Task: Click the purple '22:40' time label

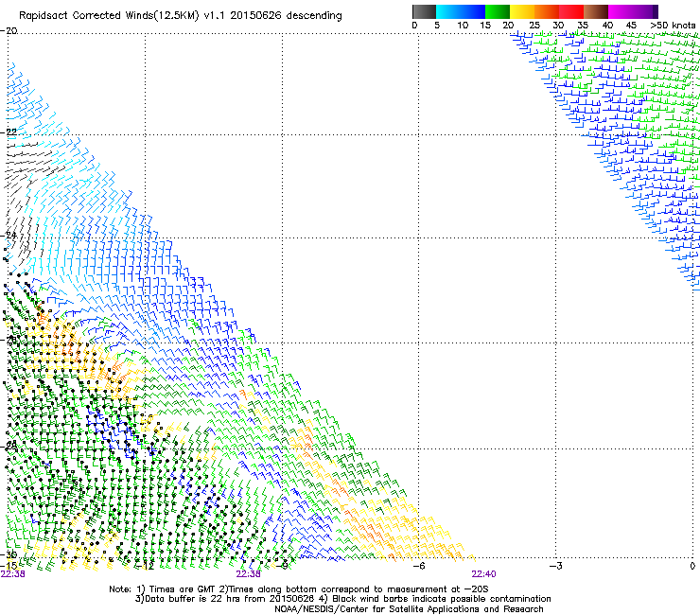Action: tap(484, 574)
